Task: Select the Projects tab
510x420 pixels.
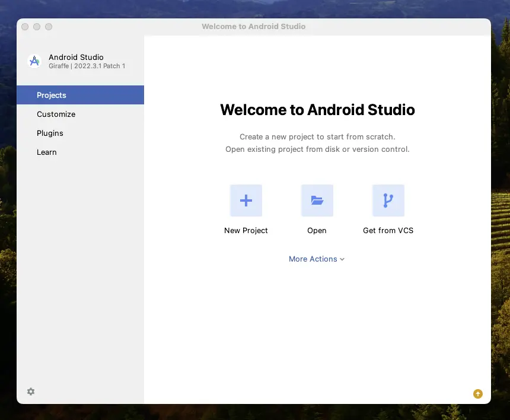Action: pos(80,95)
